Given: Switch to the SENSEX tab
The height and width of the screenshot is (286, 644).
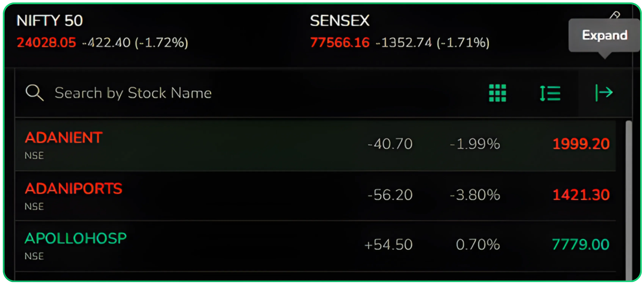Looking at the screenshot, I should tap(339, 21).
